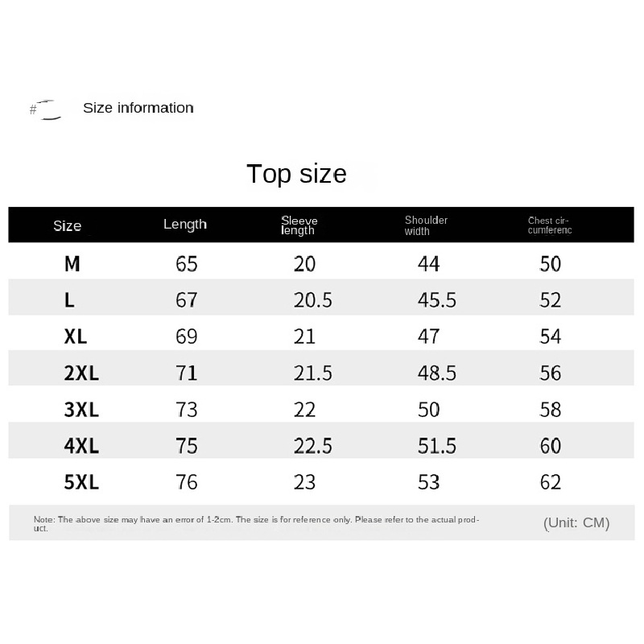Click the Chest circumference column header
The height and width of the screenshot is (644, 644).
pos(550,225)
